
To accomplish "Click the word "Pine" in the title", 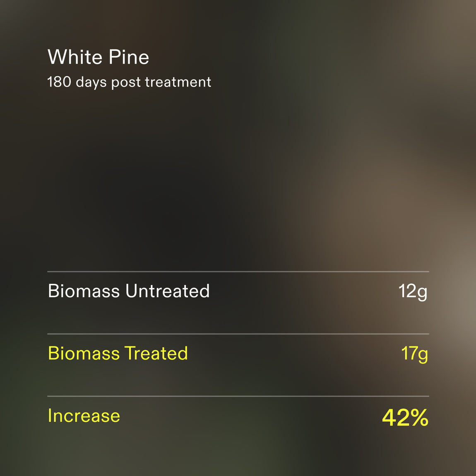I will coord(129,57).
